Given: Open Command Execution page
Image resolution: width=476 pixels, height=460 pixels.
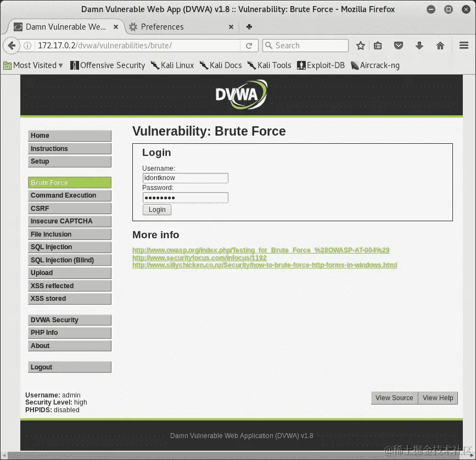Looking at the screenshot, I should (x=70, y=195).
